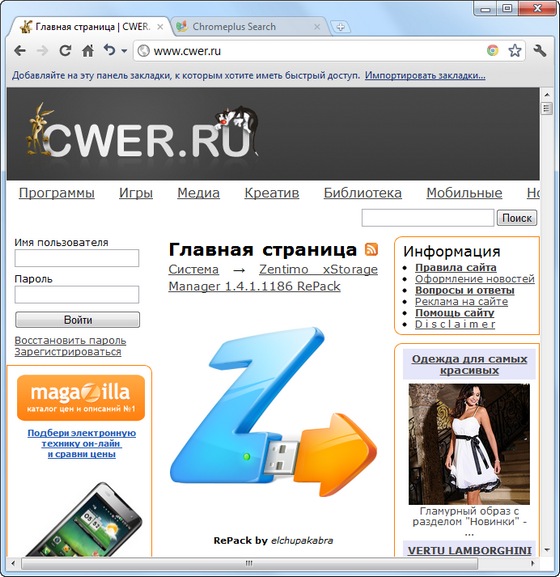Image resolution: width=560 pixels, height=577 pixels.
Task: Click the site search text field
Action: click(x=428, y=218)
